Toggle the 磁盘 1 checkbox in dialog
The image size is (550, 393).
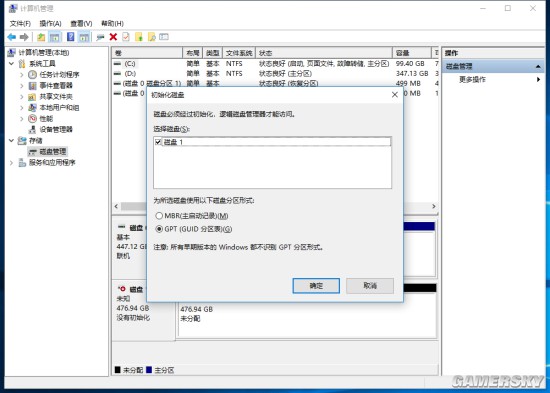point(158,142)
